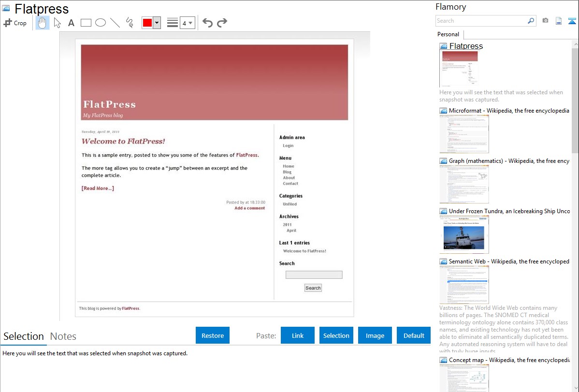The image size is (579, 392).
Task: Switch to the Selection tab
Action: 24,336
